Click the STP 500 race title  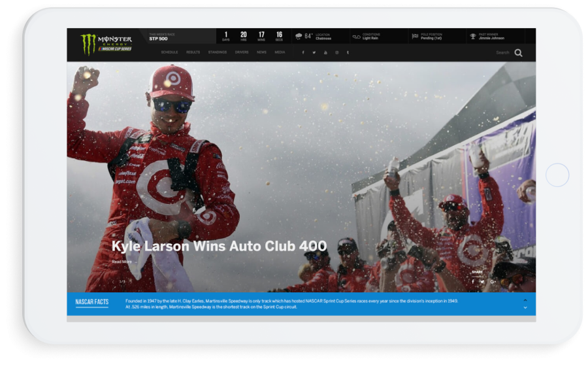158,39
